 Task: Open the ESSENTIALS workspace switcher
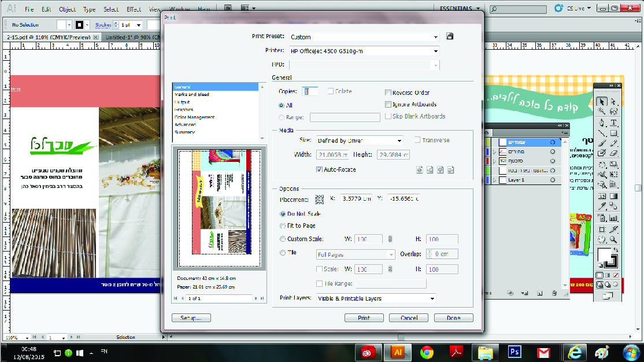pyautogui.click(x=460, y=8)
